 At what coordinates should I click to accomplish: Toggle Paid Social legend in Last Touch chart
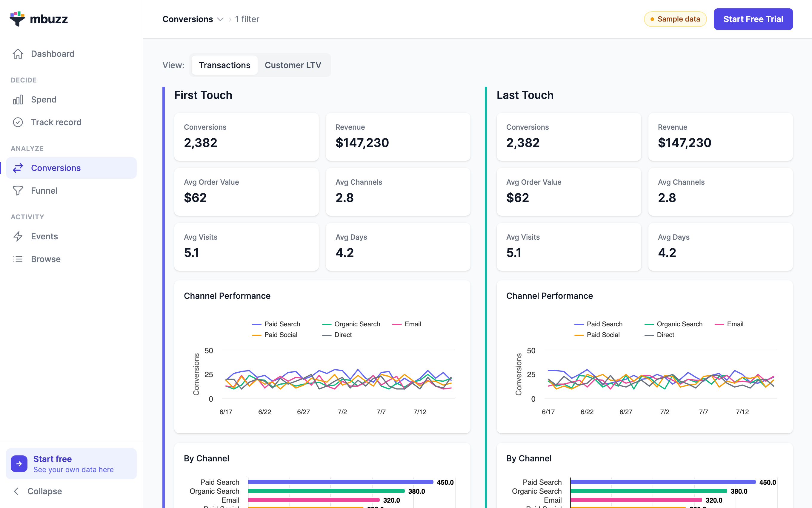[597, 335]
